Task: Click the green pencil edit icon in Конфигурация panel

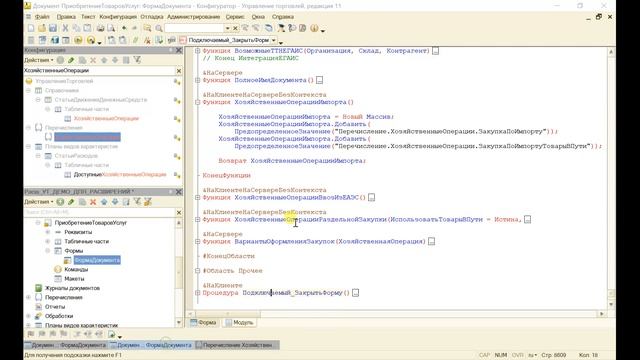Action: 71,60
